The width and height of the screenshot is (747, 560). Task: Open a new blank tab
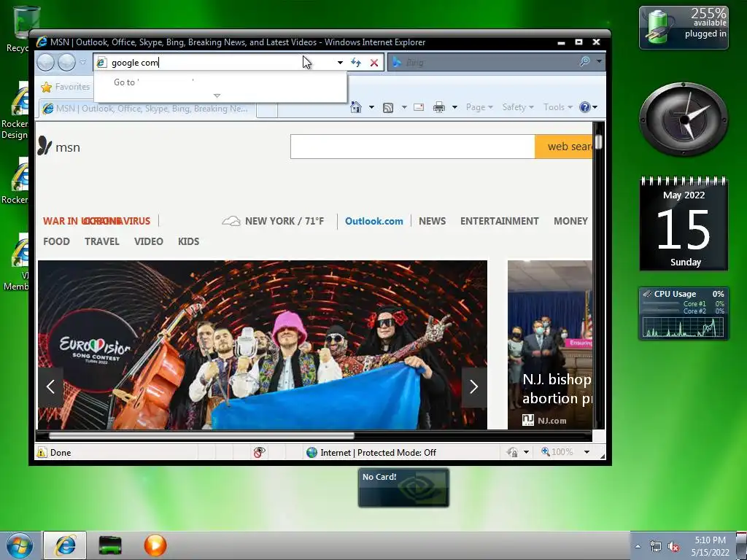[x=267, y=109]
